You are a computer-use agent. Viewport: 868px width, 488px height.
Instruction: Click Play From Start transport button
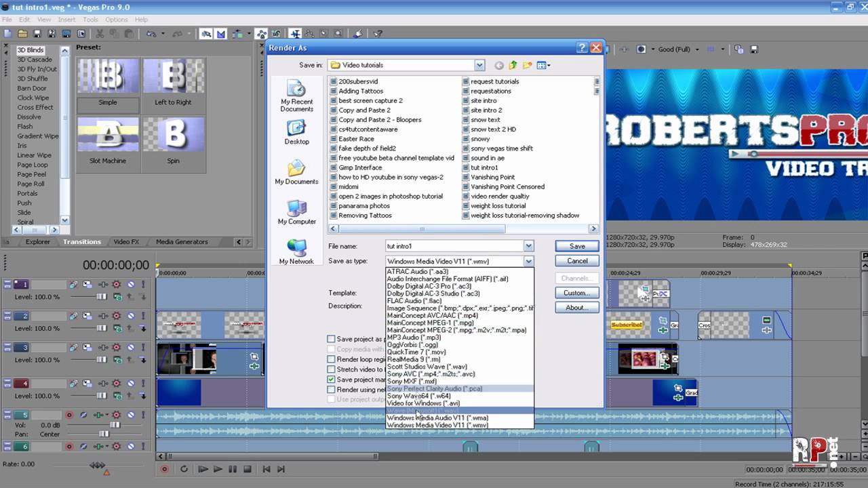[x=202, y=469]
